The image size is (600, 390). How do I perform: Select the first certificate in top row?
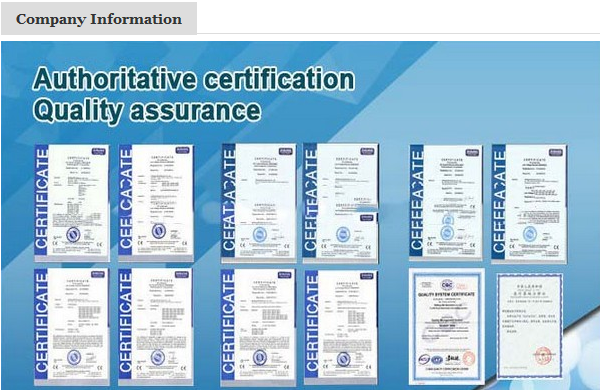click(72, 203)
